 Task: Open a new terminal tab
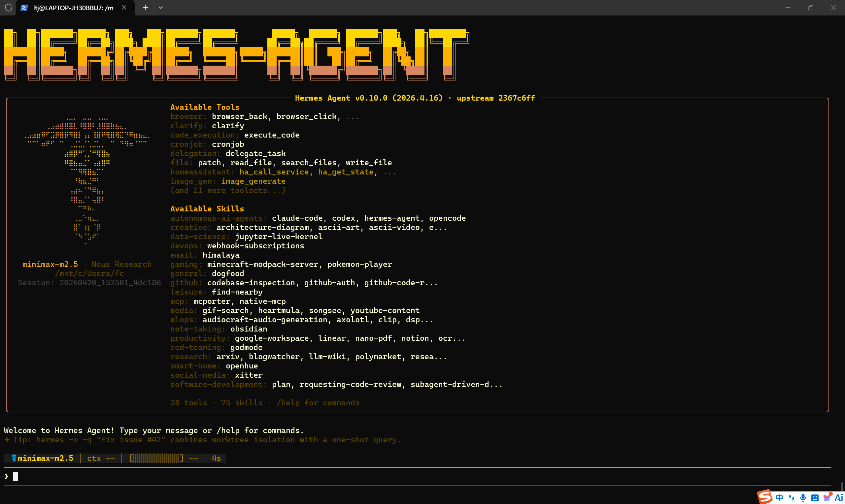[x=146, y=8]
